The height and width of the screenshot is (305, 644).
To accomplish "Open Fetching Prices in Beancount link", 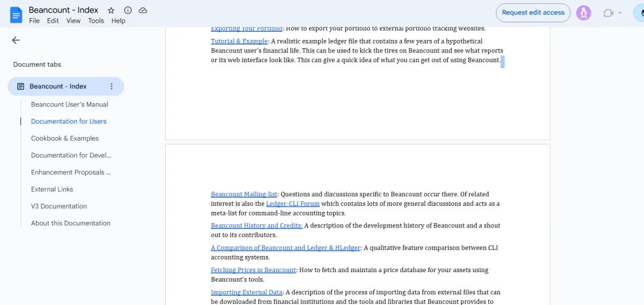I will (253, 270).
